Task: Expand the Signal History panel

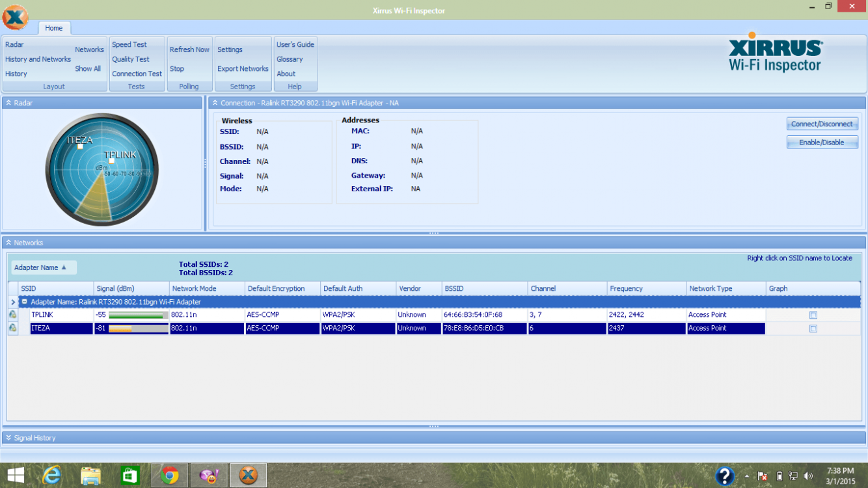Action: 8,438
